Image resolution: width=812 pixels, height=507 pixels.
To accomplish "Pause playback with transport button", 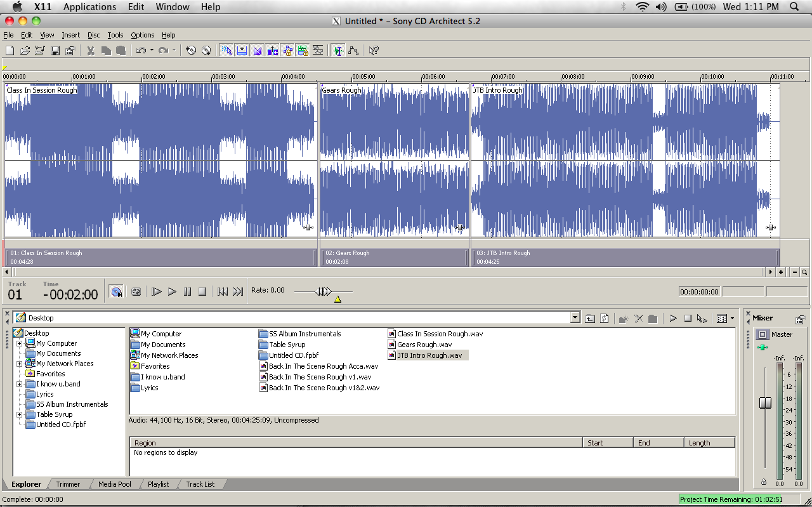I will point(187,292).
